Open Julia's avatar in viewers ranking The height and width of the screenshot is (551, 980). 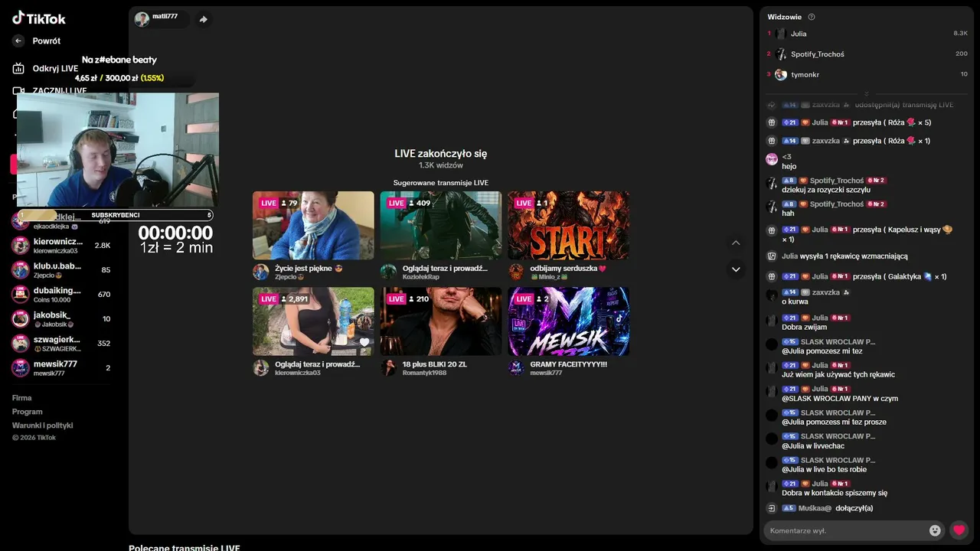tap(780, 34)
